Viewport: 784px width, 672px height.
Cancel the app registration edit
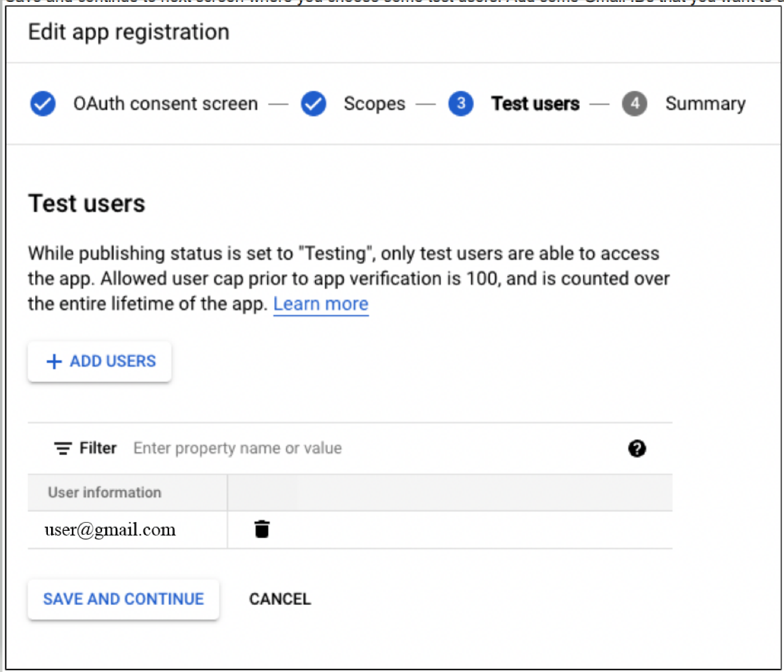pyautogui.click(x=279, y=599)
